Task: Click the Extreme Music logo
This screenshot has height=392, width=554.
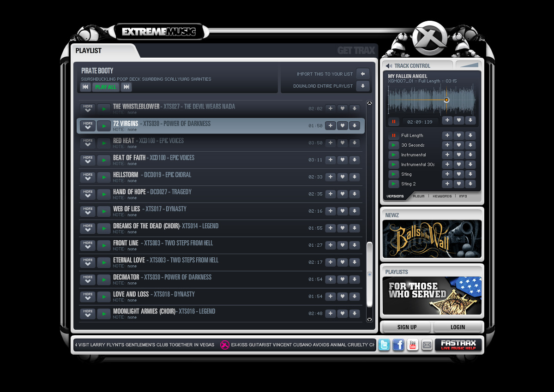Action: 159,32
